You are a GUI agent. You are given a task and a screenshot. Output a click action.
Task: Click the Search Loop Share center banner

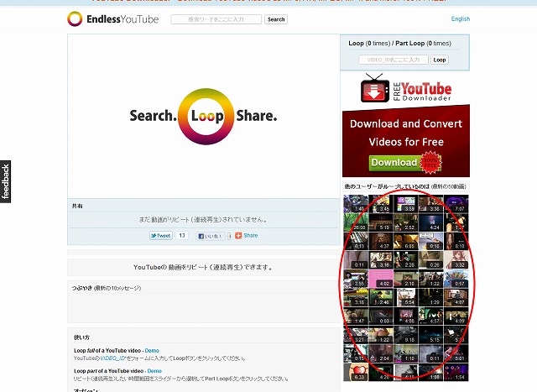(203, 117)
